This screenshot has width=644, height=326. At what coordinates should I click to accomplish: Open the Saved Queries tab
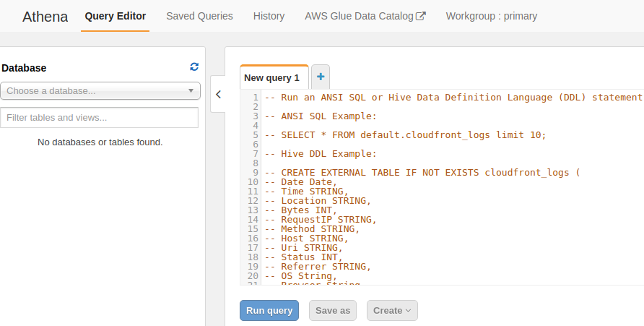[199, 16]
